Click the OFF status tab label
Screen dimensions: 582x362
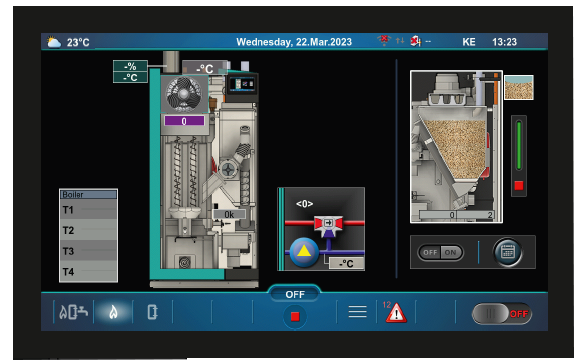pos(295,294)
